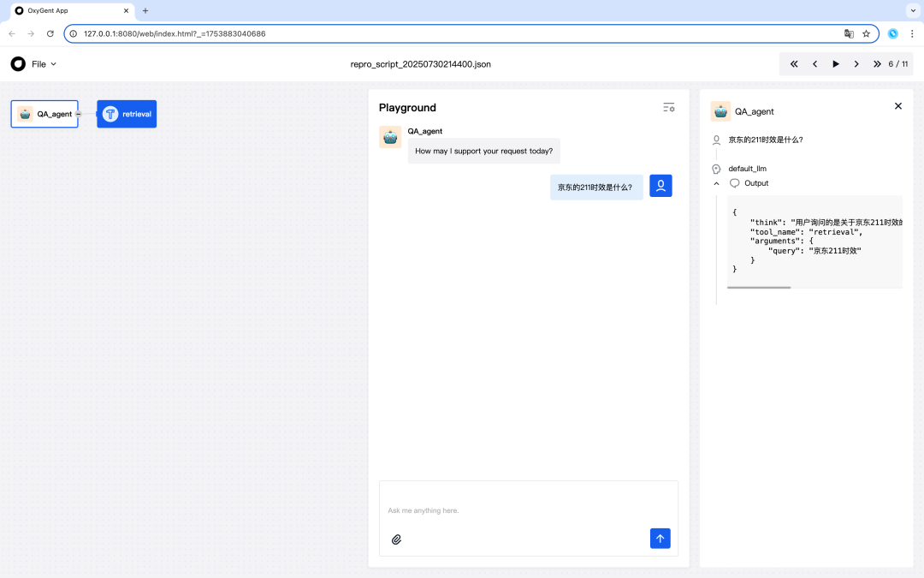The height and width of the screenshot is (578, 924).
Task: Attach a file with paperclip icon
Action: [397, 539]
